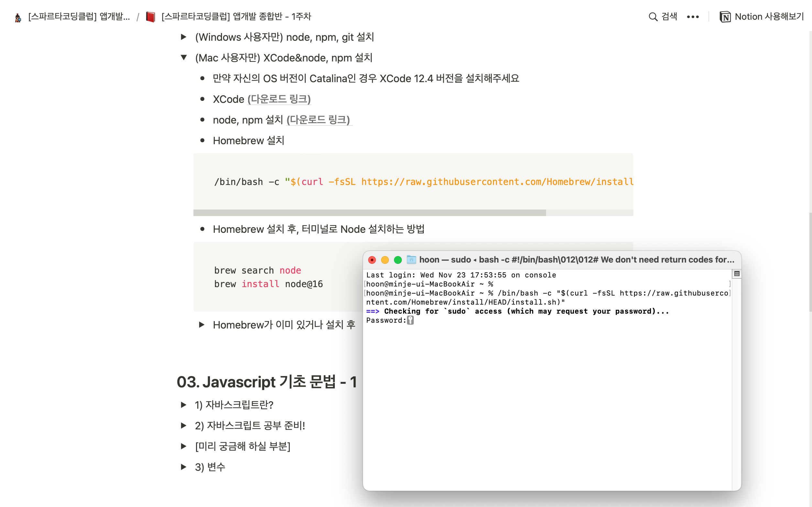Expand the '[미리 궁금해 하실 부분]' toggle
This screenshot has height=507, width=812.
(x=183, y=446)
